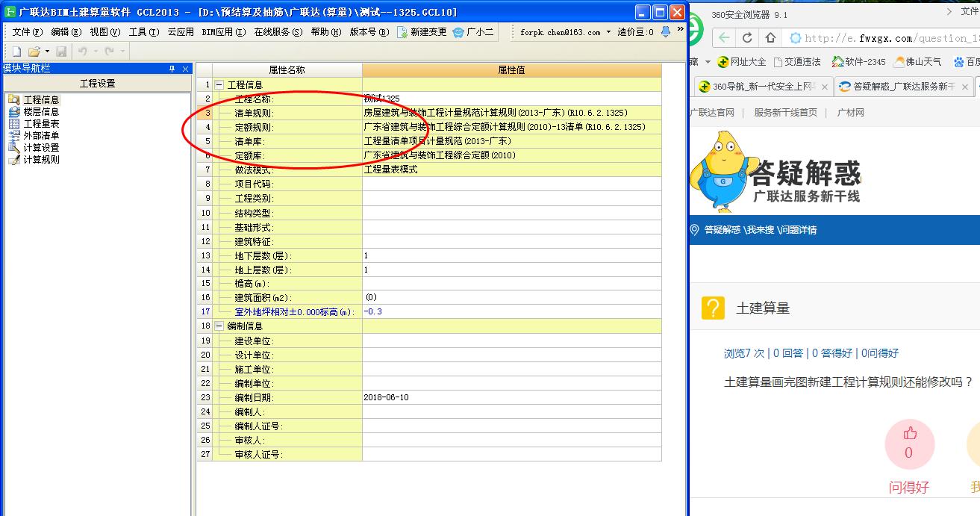The image size is (980, 516).
Task: Open the 帮助(H) menu
Action: 326,32
